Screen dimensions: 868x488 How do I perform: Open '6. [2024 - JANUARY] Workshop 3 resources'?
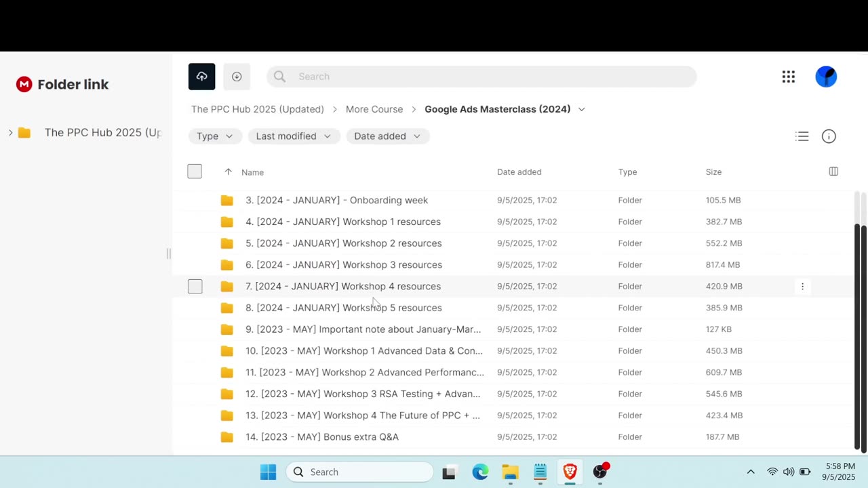point(344,265)
